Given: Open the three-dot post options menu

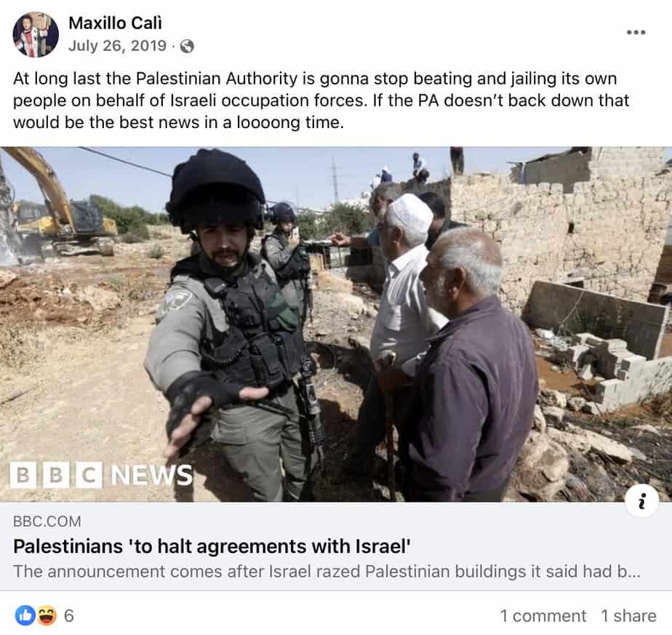Looking at the screenshot, I should point(636,32).
